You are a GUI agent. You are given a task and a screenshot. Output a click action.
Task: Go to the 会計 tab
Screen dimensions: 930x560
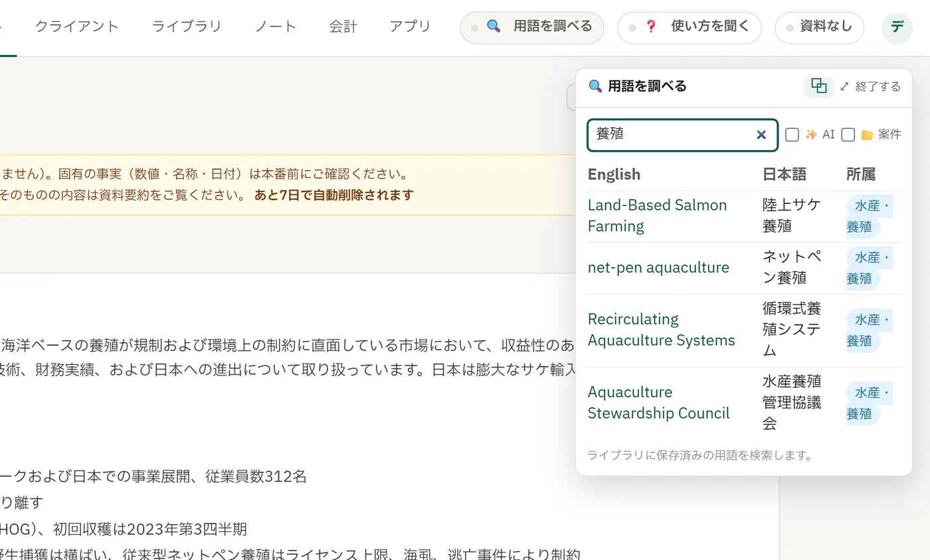pos(343,27)
